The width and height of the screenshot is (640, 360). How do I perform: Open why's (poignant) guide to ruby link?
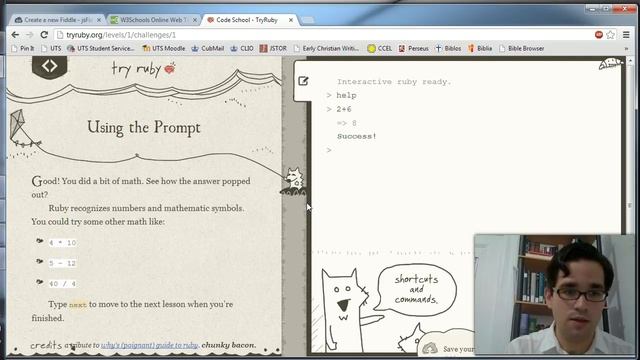point(149,345)
